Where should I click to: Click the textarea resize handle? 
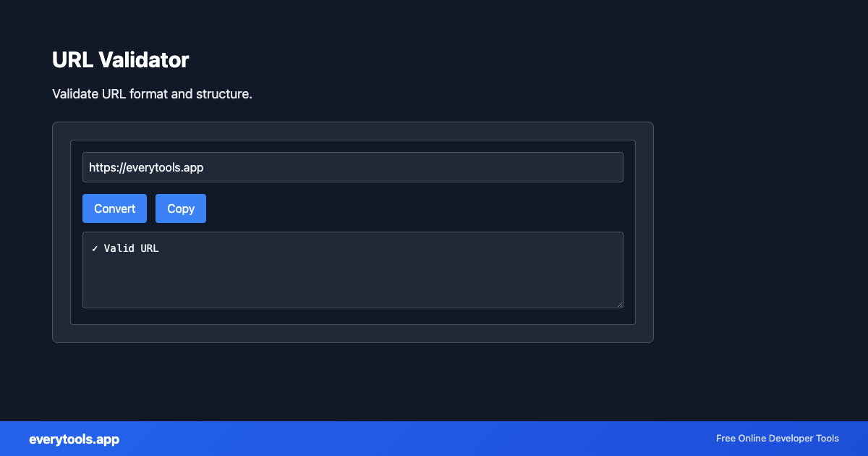pyautogui.click(x=620, y=304)
